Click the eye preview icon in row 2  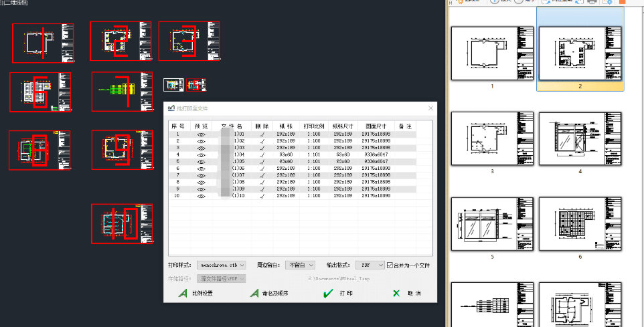coord(202,140)
